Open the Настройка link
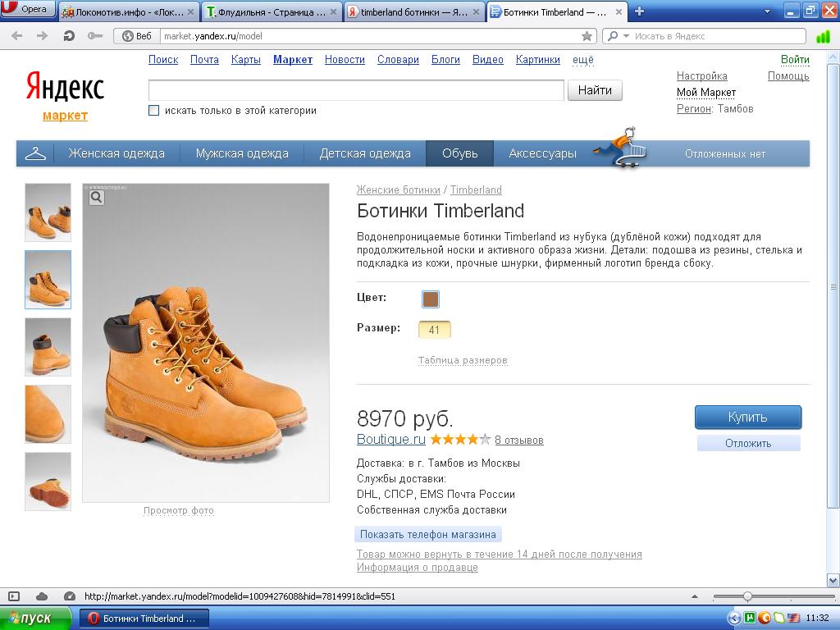This screenshot has width=840, height=630. click(702, 76)
